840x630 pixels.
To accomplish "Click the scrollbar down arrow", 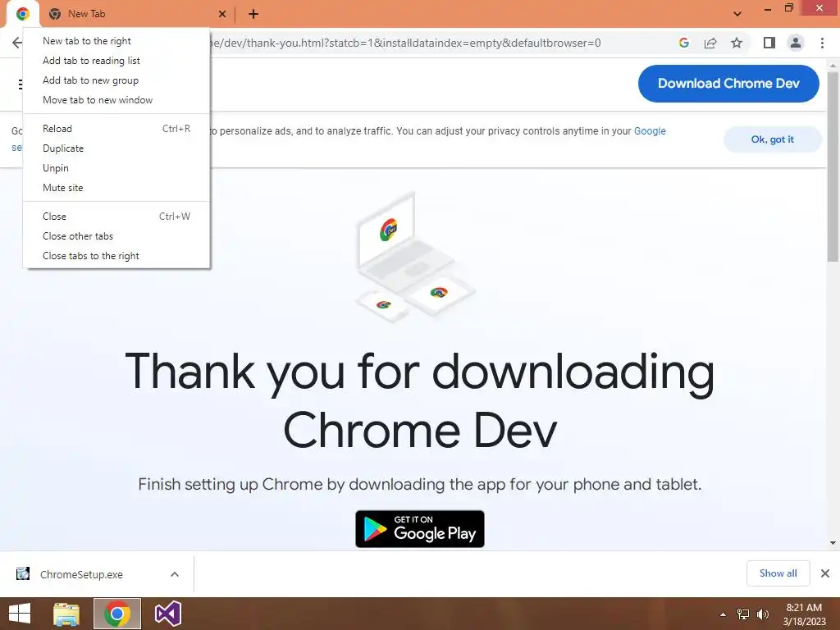I will 833,543.
